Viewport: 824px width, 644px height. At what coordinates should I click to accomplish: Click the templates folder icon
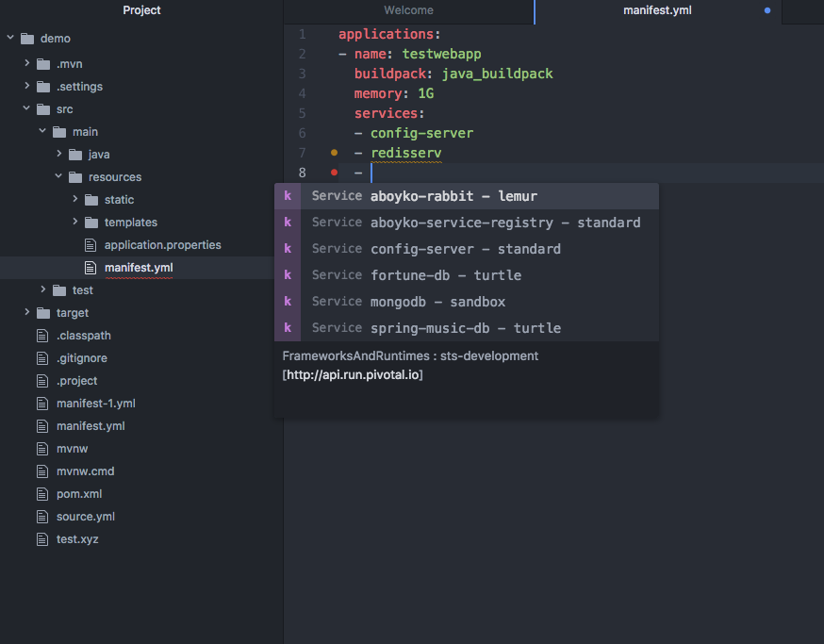(91, 223)
